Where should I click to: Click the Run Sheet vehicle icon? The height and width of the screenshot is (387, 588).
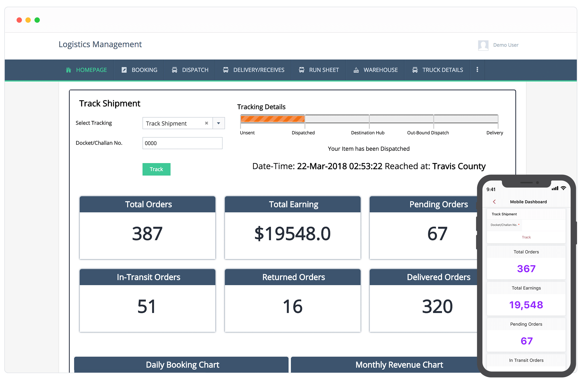pyautogui.click(x=301, y=70)
